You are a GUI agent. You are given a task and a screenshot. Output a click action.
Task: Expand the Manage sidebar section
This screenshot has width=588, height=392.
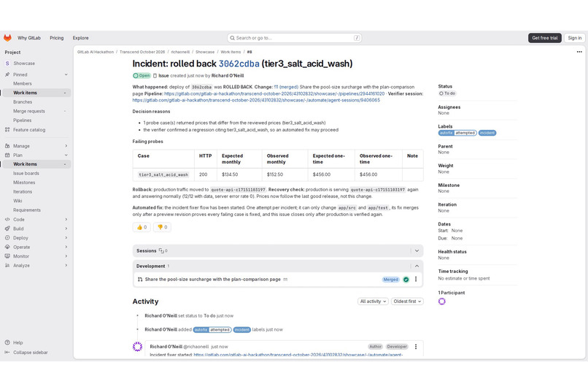(x=36, y=146)
